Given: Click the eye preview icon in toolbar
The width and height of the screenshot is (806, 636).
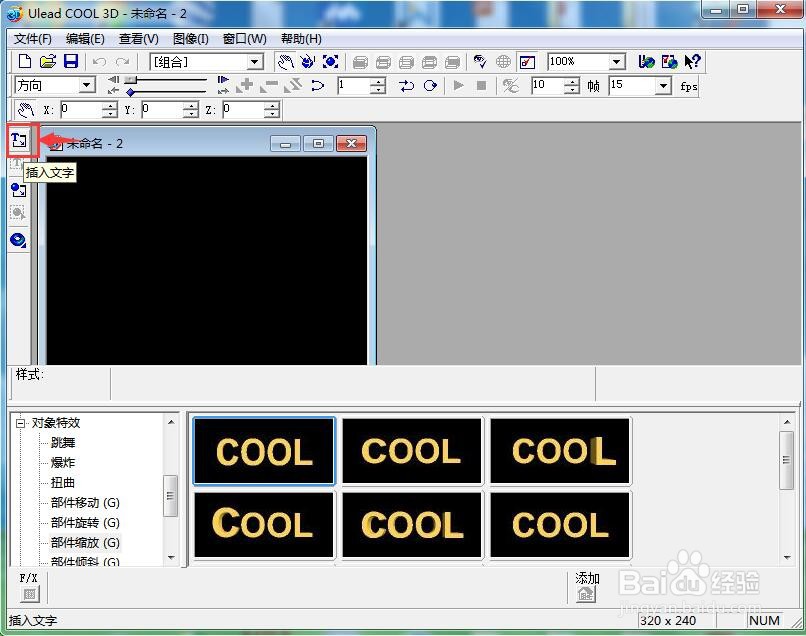Looking at the screenshot, I should pos(480,62).
